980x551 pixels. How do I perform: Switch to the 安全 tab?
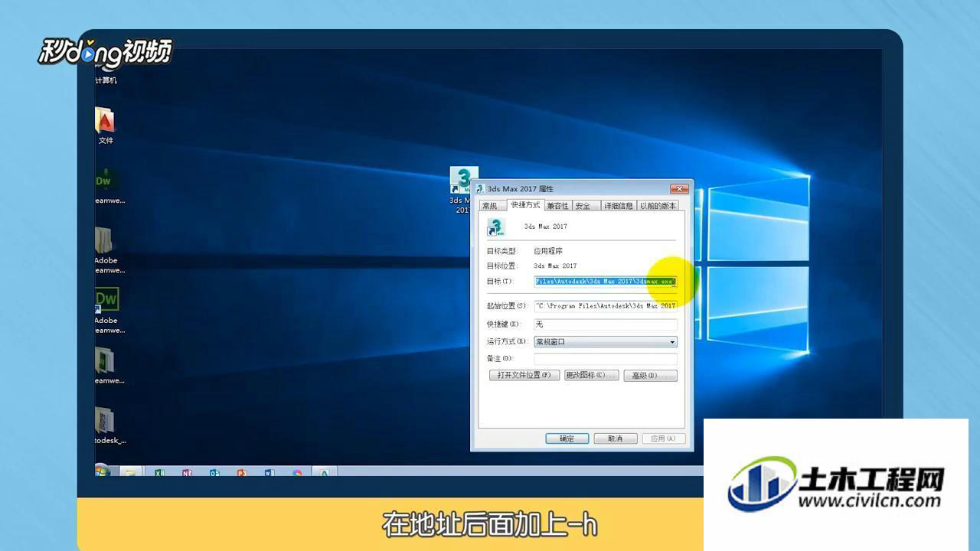[x=585, y=206]
